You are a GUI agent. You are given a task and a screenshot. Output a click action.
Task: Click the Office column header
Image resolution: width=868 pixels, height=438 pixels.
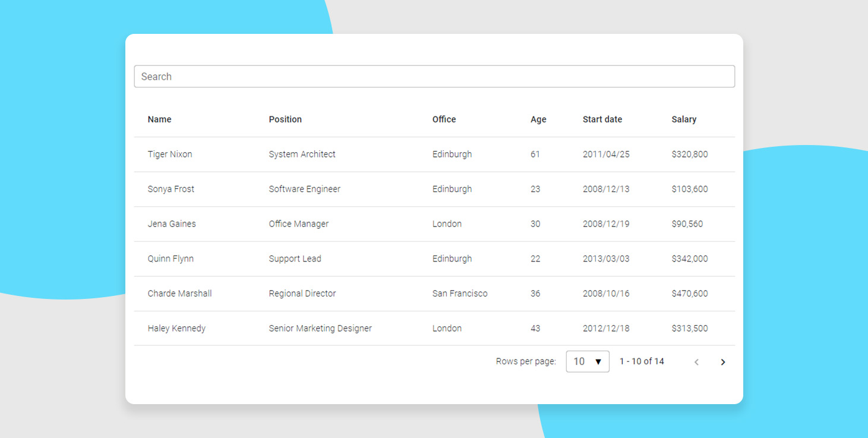point(444,119)
